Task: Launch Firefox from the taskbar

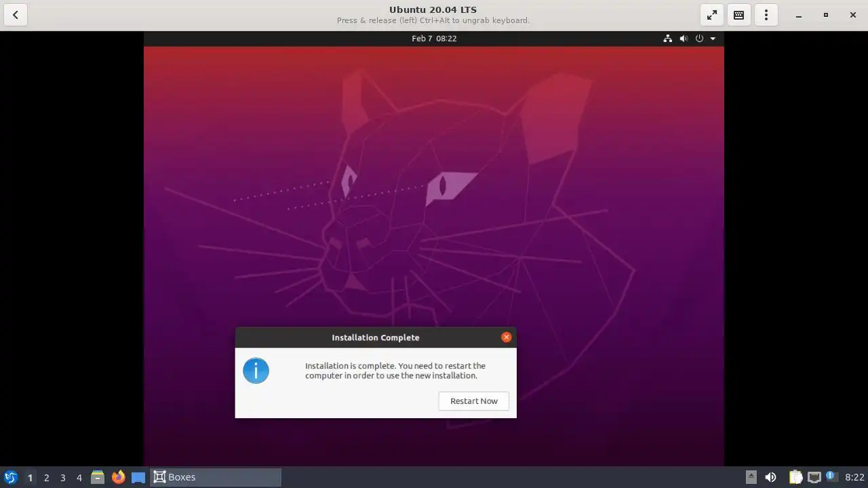Action: pyautogui.click(x=118, y=477)
